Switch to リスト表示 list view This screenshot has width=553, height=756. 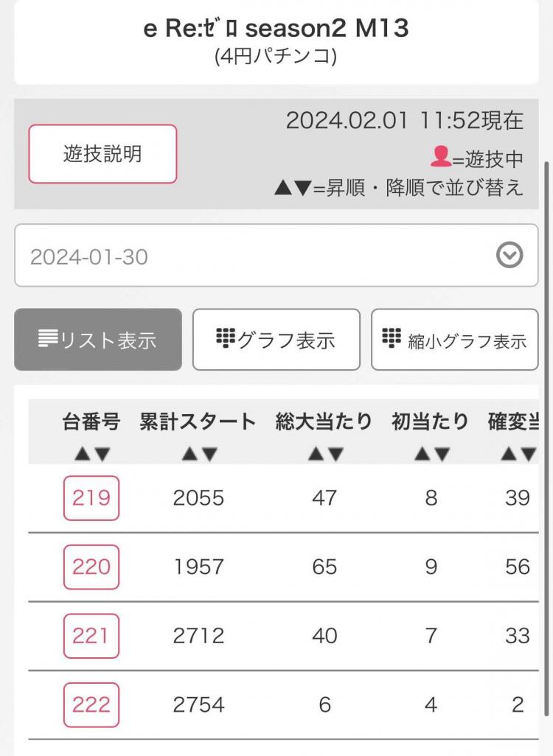point(98,340)
